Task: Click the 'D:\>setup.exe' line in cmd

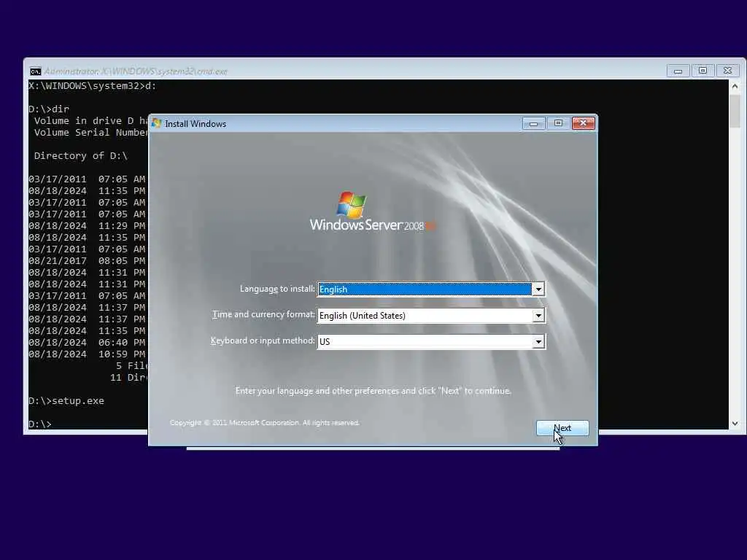Action: pyautogui.click(x=66, y=401)
